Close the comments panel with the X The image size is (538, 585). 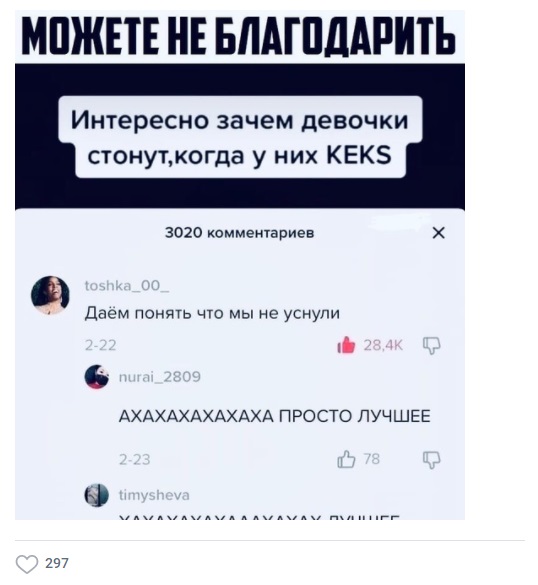coord(439,233)
